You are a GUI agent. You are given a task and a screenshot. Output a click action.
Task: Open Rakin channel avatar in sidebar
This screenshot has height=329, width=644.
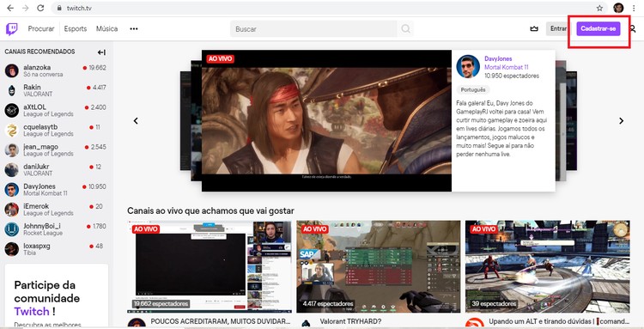pyautogui.click(x=11, y=90)
